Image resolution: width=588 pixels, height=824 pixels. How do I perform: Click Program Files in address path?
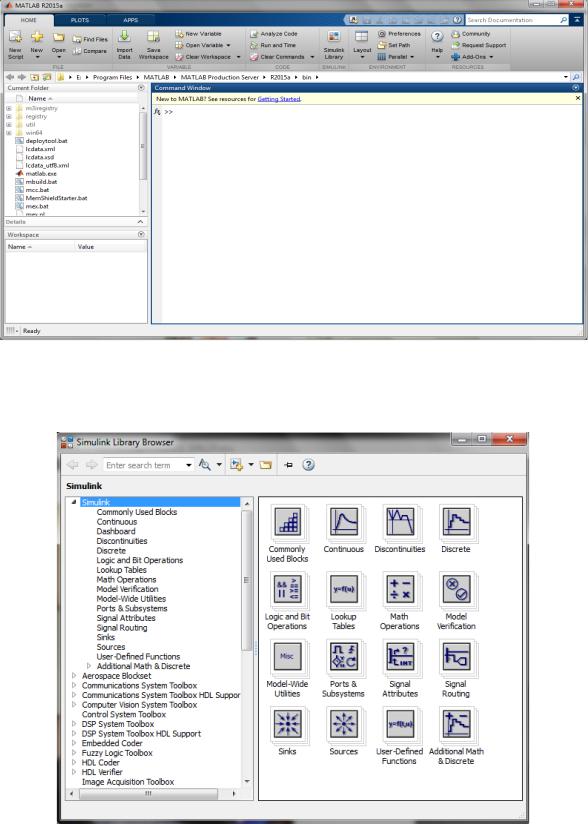(x=112, y=77)
